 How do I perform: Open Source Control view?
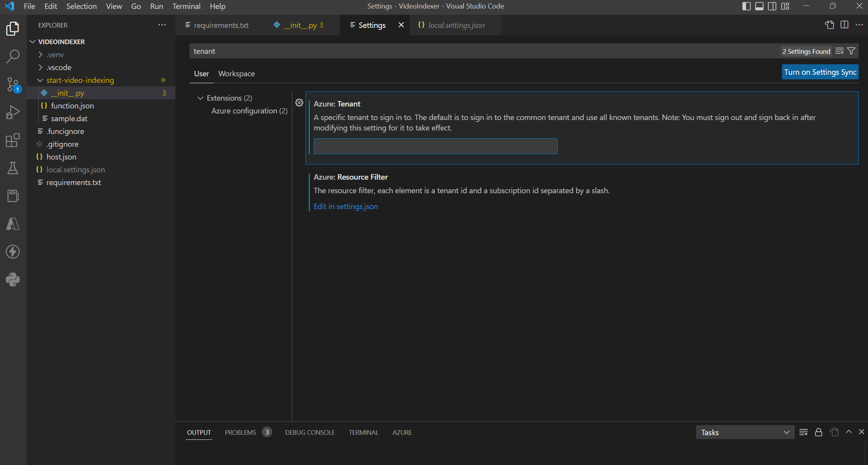pos(13,84)
